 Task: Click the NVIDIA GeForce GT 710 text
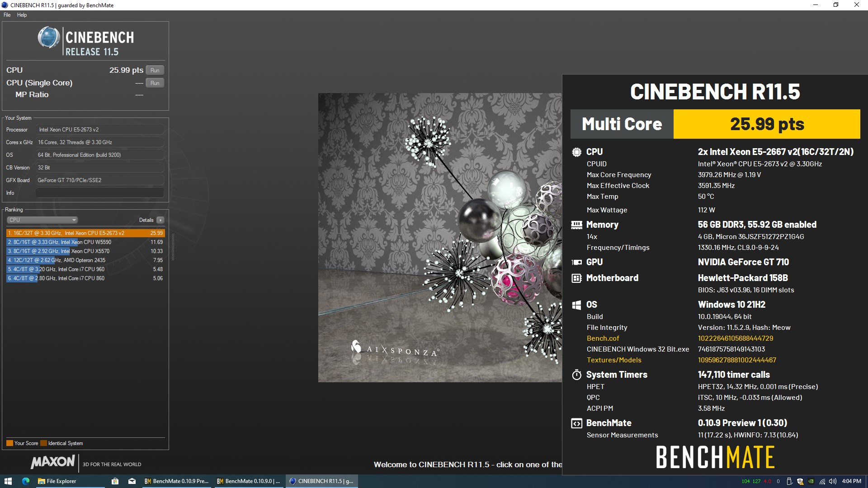[743, 262]
